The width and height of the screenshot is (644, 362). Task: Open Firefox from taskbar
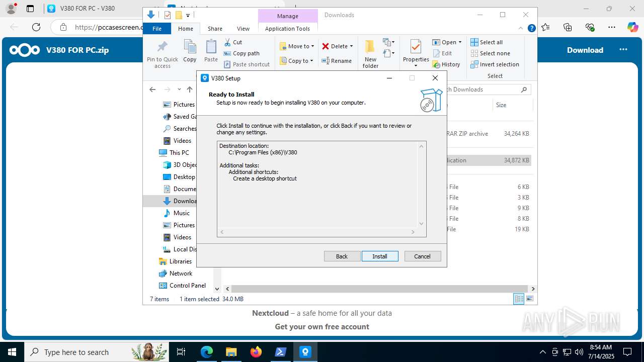(x=256, y=352)
